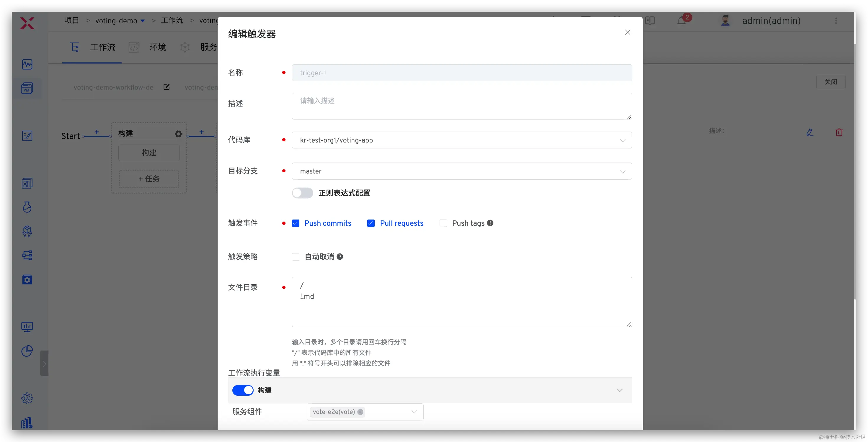Viewport: 868px width, 442px height.
Task: Collapse the 构建 variables section chevron
Action: 620,390
